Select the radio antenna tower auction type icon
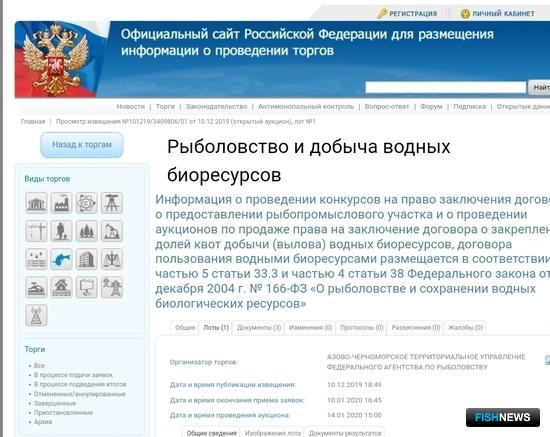 [x=36, y=315]
